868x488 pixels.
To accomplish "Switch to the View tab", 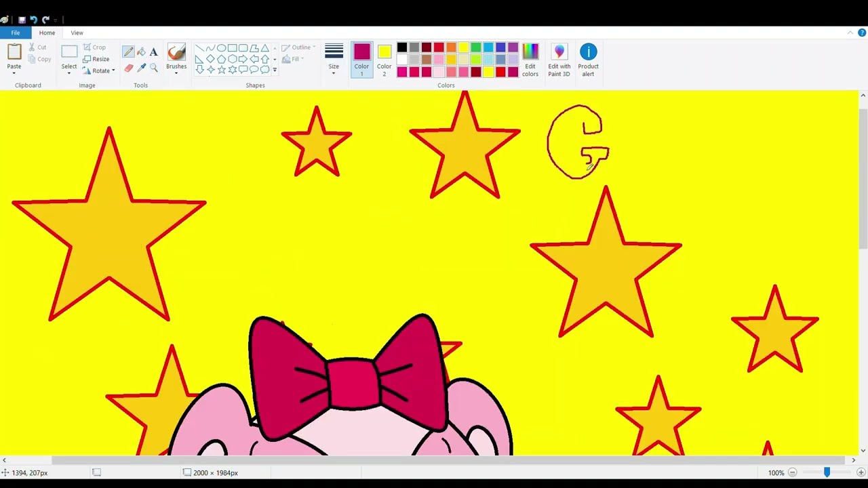I will click(77, 33).
